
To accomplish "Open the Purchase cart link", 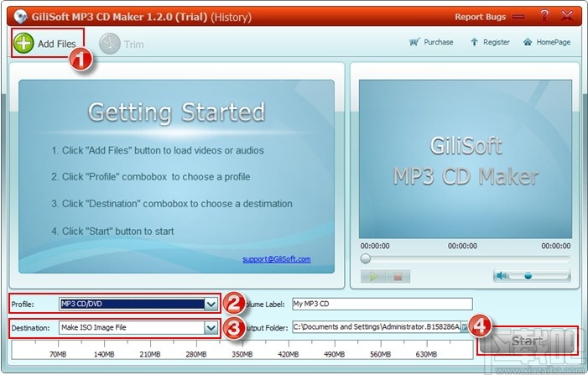I will pyautogui.click(x=431, y=42).
